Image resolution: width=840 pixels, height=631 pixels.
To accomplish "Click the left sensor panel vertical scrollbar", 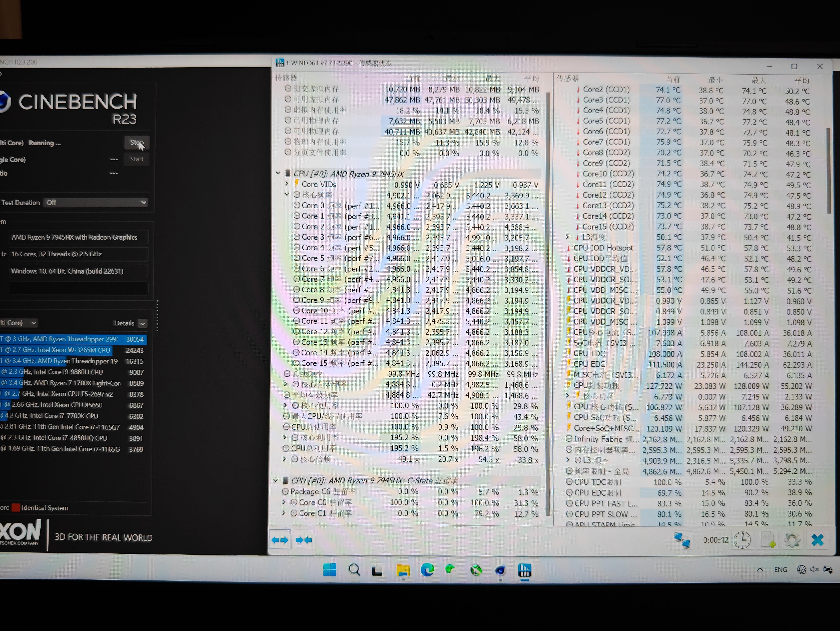I will (548, 304).
